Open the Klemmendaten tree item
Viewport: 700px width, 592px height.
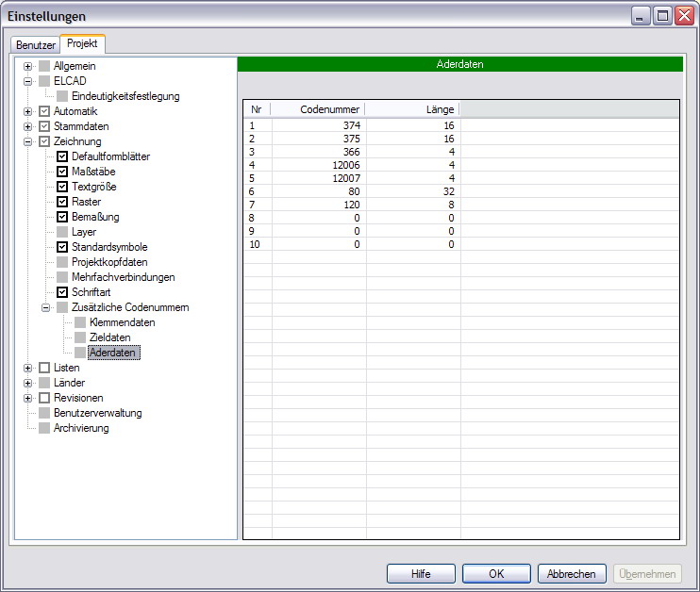coord(123,322)
